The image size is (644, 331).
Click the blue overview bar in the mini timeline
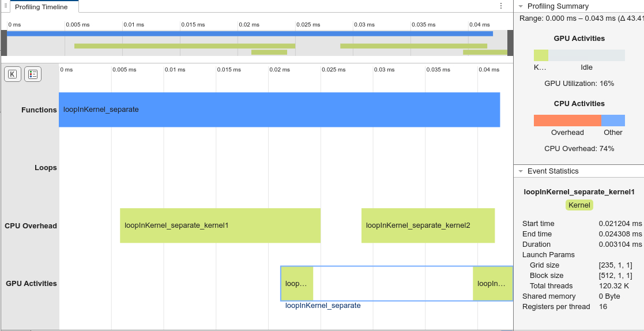pos(250,34)
